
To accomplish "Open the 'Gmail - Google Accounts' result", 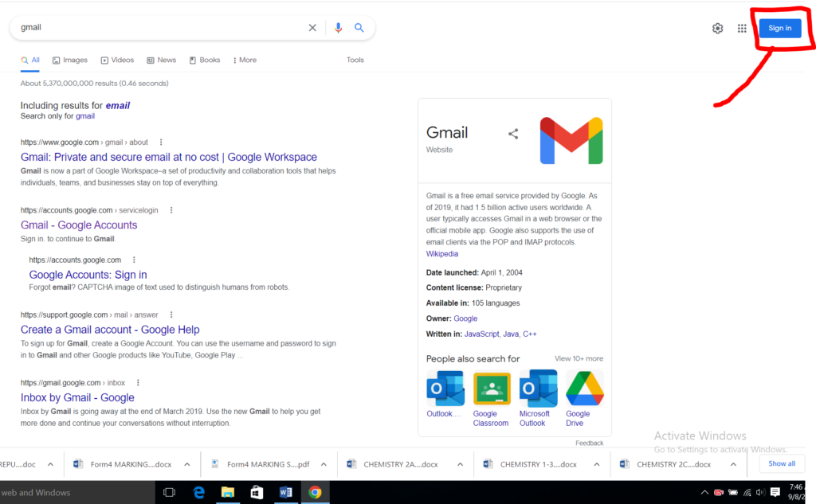I will (79, 225).
